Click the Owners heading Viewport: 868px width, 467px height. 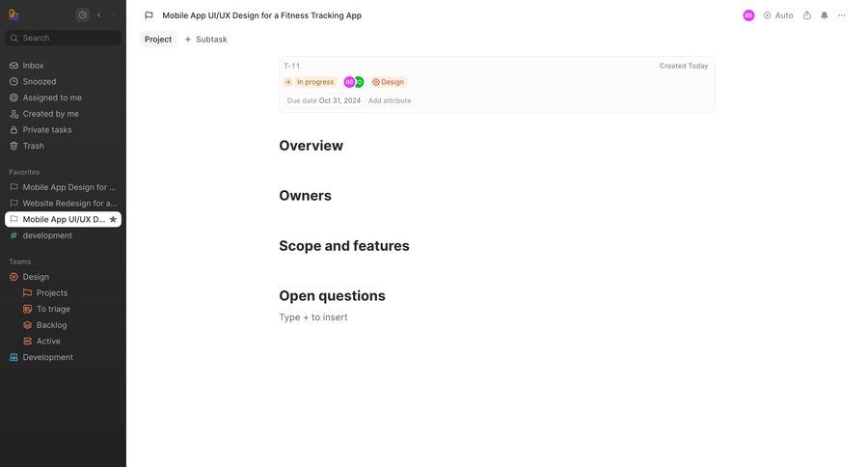[305, 196]
